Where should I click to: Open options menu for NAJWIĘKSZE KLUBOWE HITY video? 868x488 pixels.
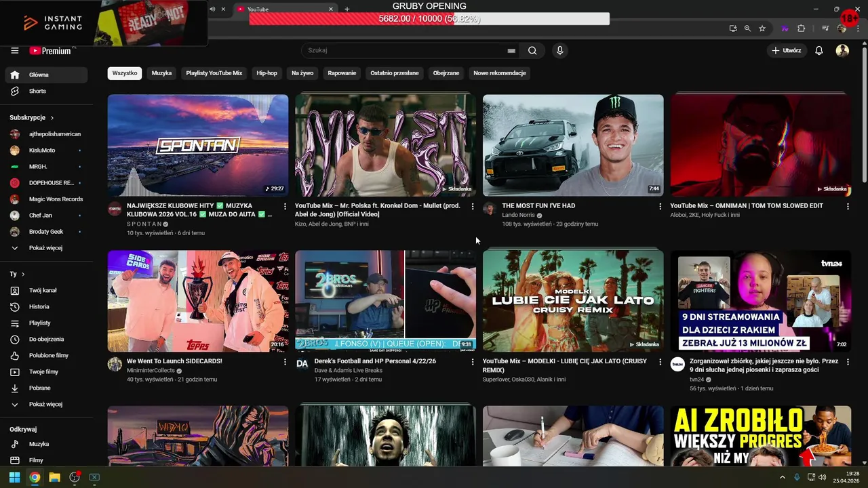285,206
